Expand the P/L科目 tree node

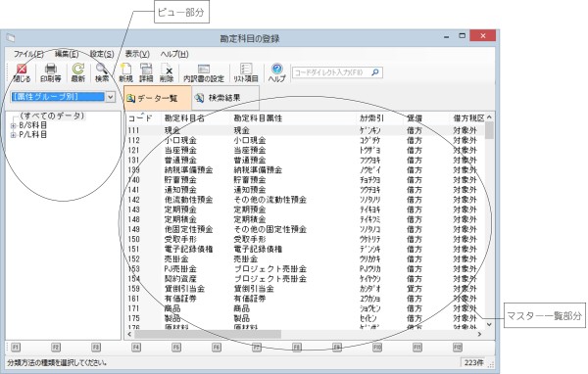tap(13, 135)
